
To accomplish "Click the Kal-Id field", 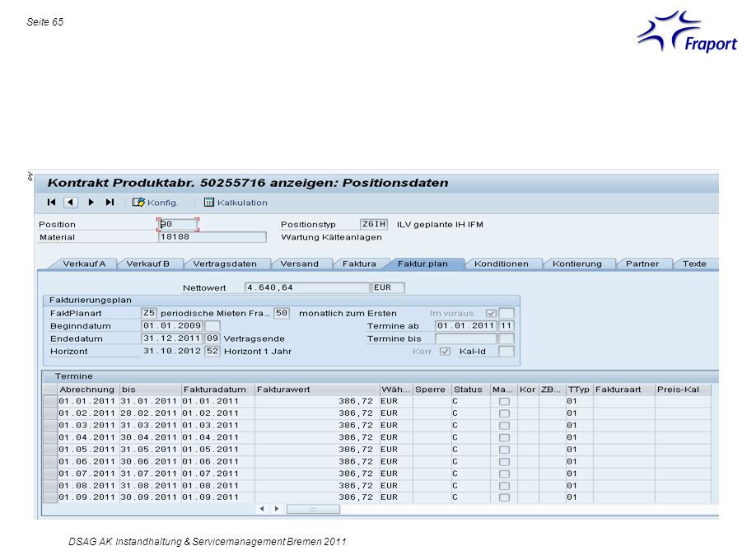I will pyautogui.click(x=506, y=352).
